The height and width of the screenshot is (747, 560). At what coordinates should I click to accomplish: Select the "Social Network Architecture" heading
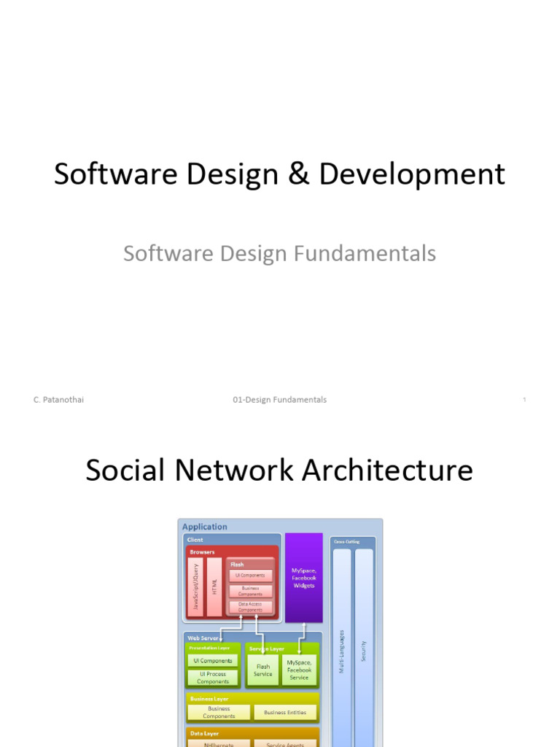click(279, 471)
